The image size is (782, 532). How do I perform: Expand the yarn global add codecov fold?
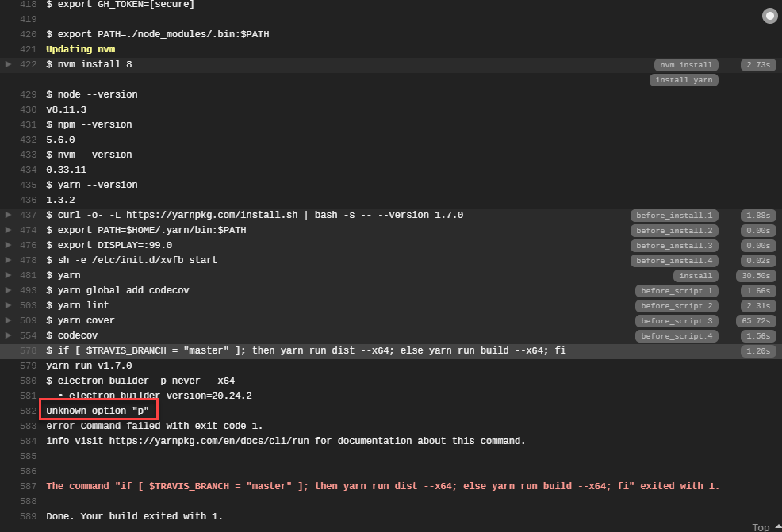[x=8, y=290]
